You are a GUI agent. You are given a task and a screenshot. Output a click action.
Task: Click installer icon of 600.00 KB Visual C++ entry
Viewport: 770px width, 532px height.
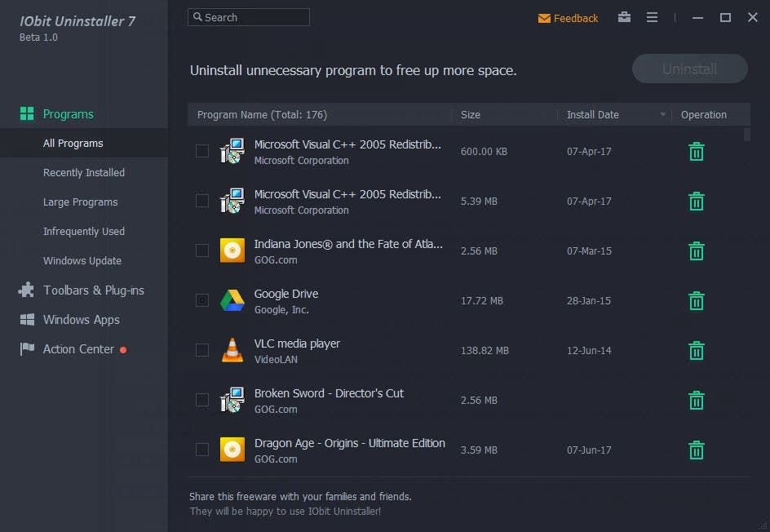click(x=232, y=151)
